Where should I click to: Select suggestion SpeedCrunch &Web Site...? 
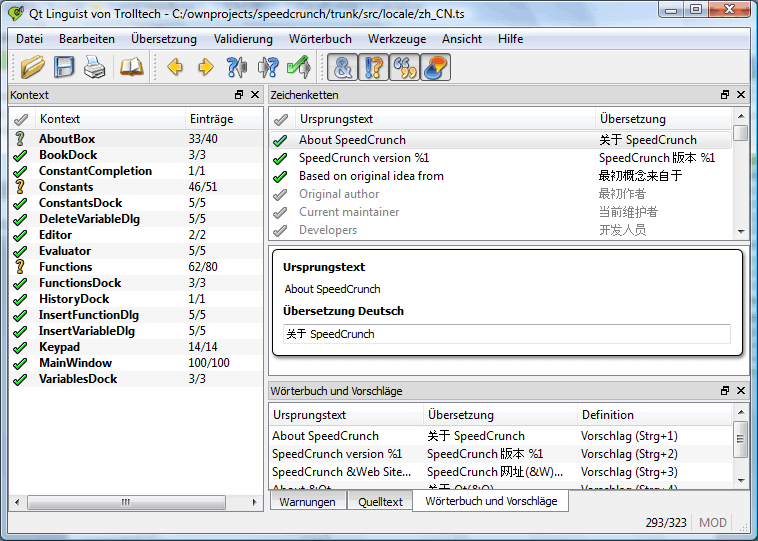500,472
